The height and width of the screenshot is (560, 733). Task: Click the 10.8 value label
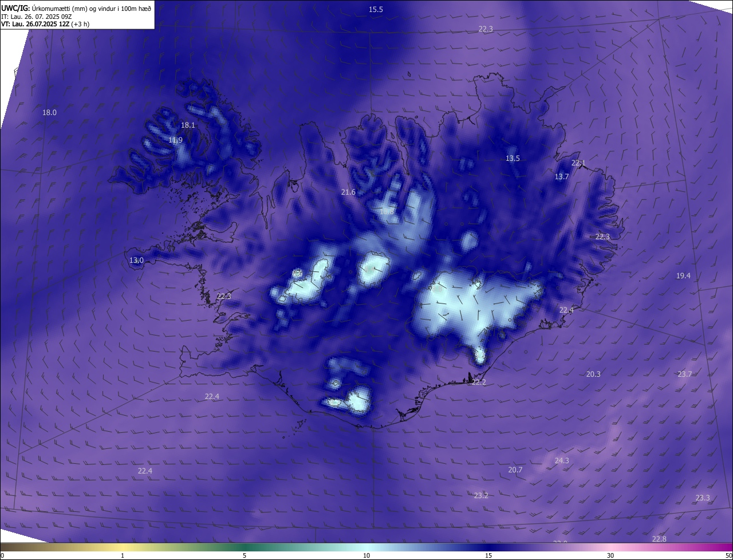click(387, 211)
